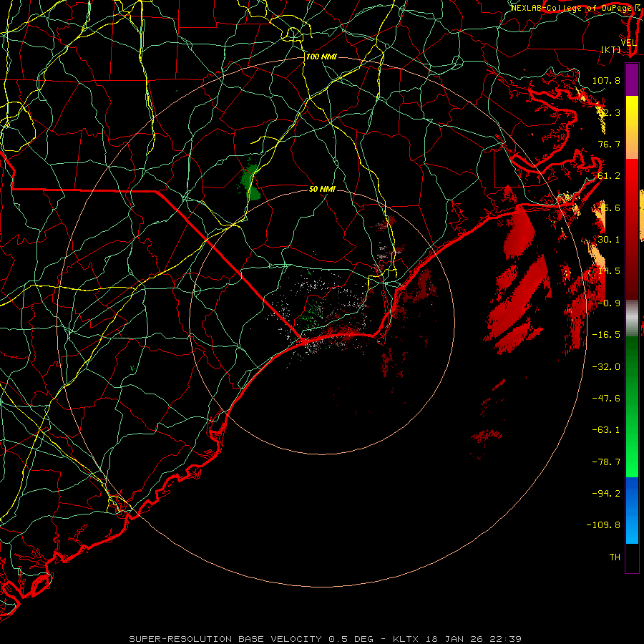Click the "100 NMI" range ring label
Viewport: 644px width, 644px height.
point(321,57)
